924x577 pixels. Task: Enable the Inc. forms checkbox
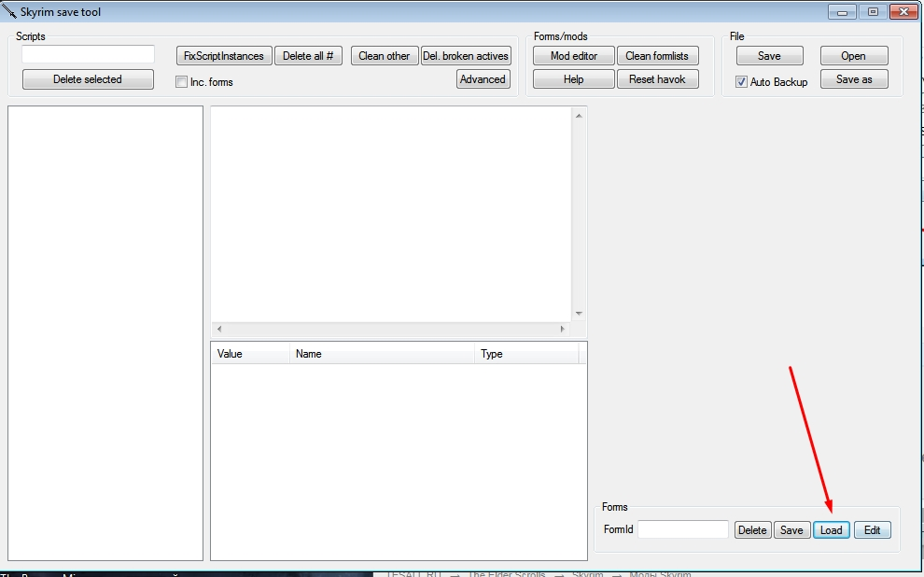click(181, 82)
